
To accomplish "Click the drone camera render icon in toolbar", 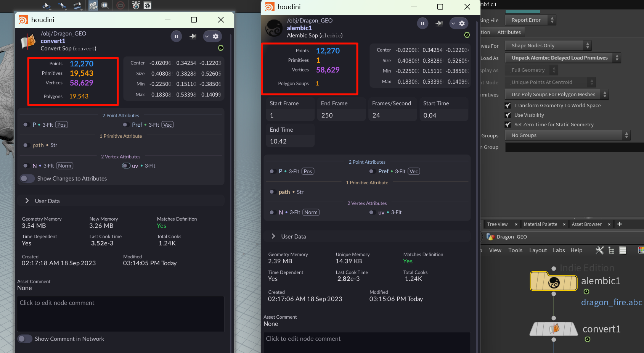I will tap(136, 5).
